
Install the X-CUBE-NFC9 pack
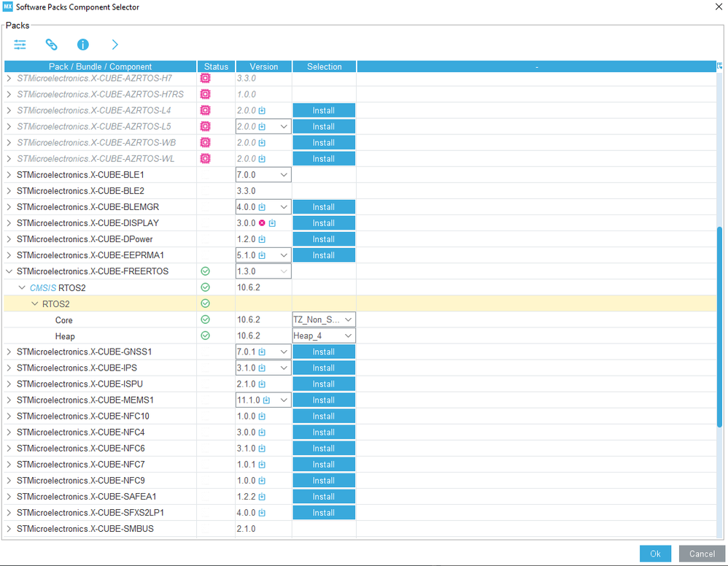(324, 481)
